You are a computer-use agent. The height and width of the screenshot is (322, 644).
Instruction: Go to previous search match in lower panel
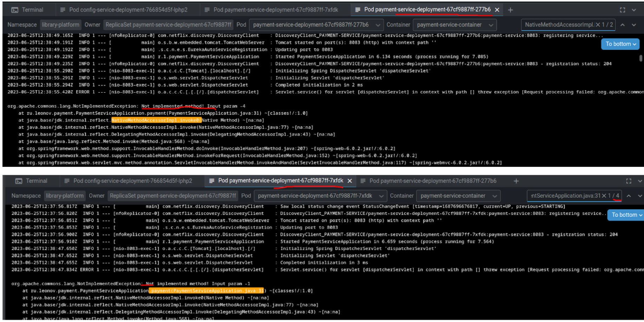click(629, 196)
